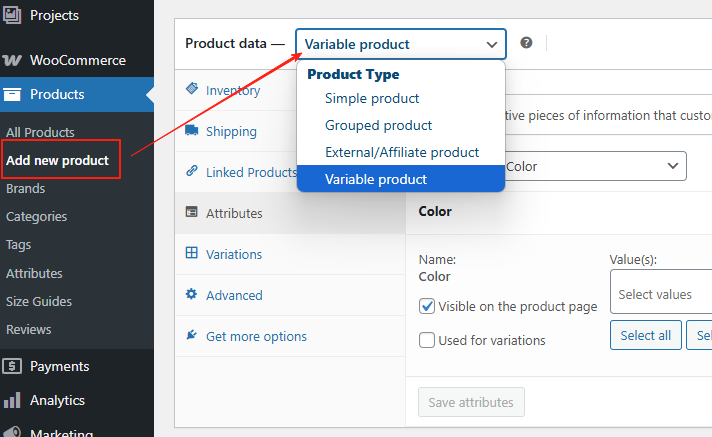Open the Linked Products tab
The width and height of the screenshot is (712, 437).
251,172
